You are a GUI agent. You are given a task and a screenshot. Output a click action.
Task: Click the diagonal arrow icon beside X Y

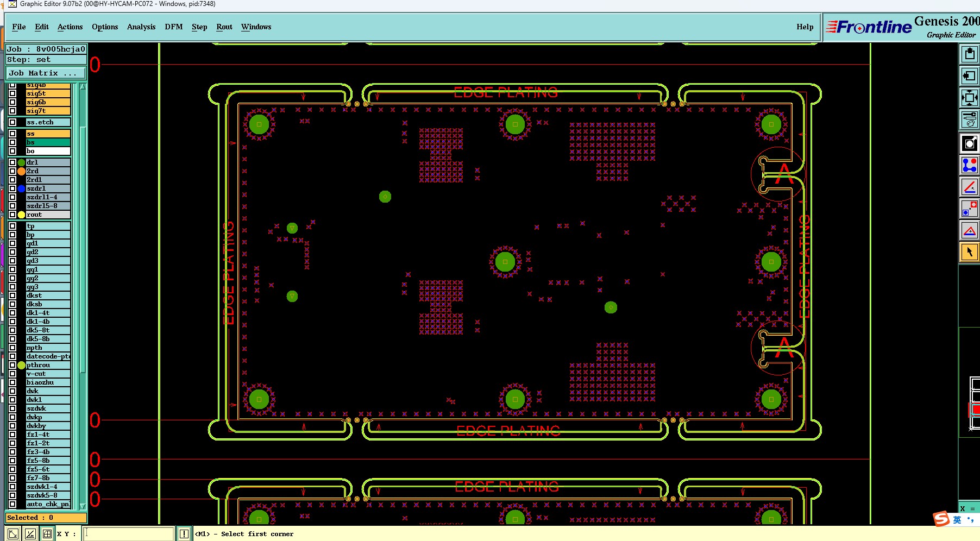13,534
